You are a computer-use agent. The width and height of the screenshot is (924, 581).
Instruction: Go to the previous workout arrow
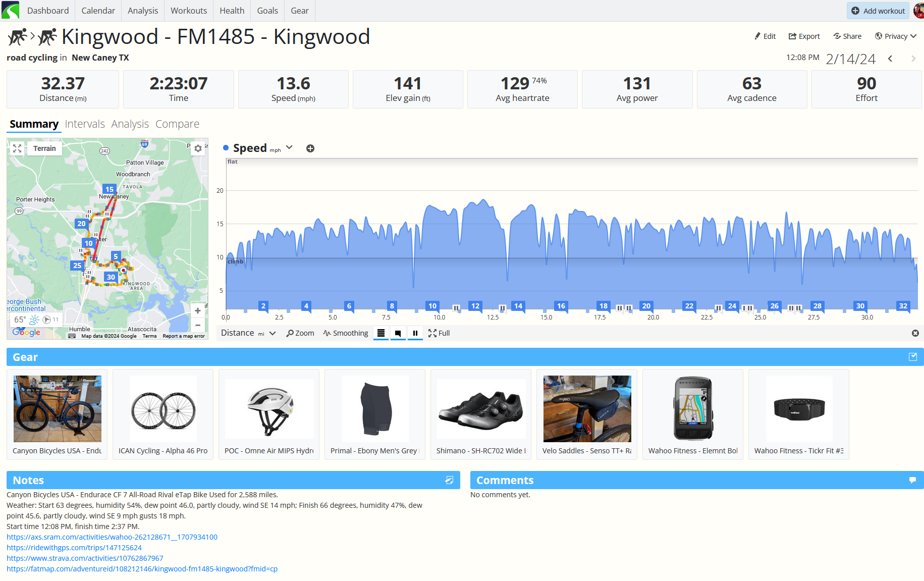pyautogui.click(x=891, y=59)
